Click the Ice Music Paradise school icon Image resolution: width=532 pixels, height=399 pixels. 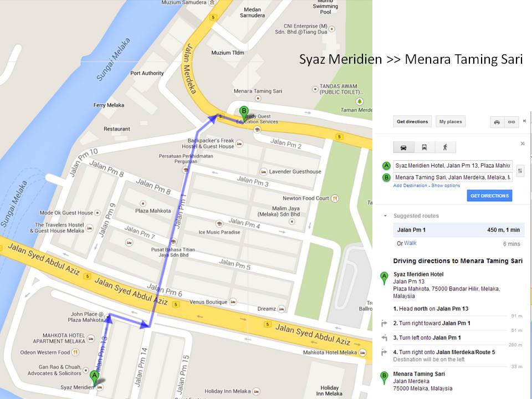coord(219,224)
